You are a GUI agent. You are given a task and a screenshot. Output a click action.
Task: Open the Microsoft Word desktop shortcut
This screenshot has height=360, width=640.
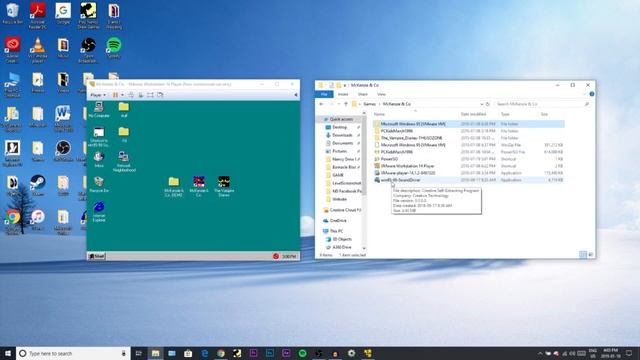click(x=63, y=118)
